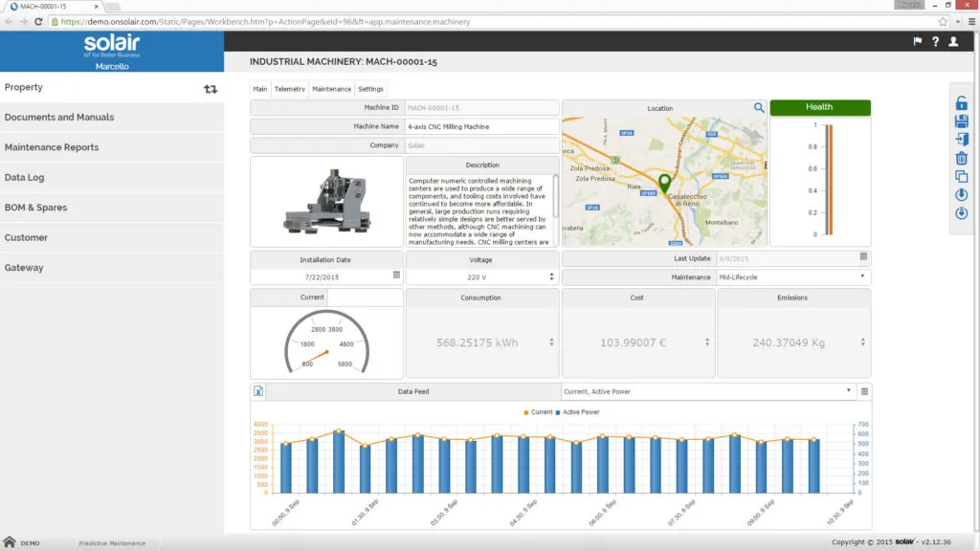Open the Settings tab
Image resolution: width=980 pixels, height=551 pixels.
pyautogui.click(x=370, y=89)
